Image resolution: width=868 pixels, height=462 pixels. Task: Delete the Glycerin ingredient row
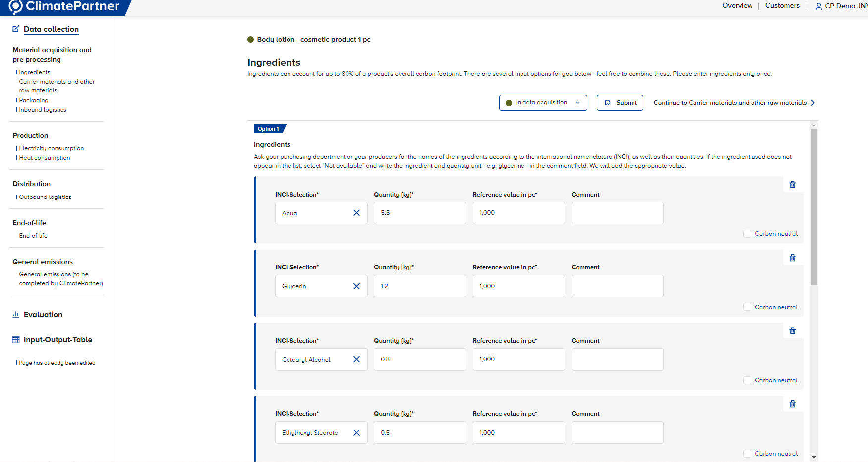793,258
